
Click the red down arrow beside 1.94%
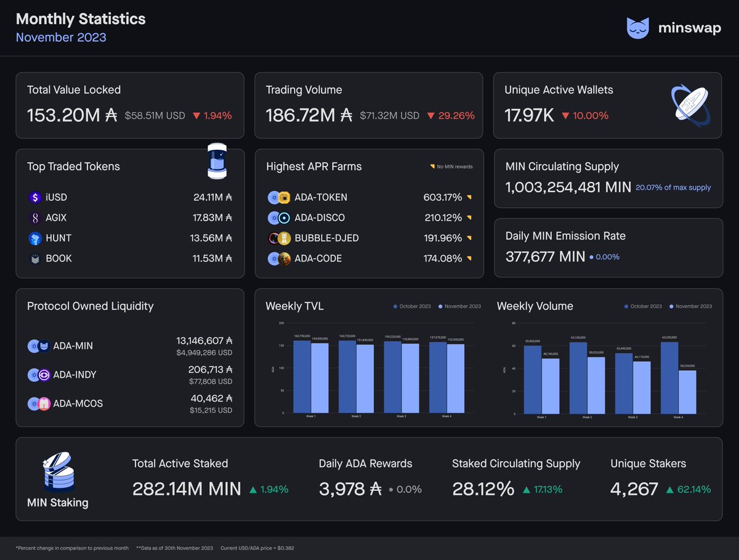click(x=196, y=116)
